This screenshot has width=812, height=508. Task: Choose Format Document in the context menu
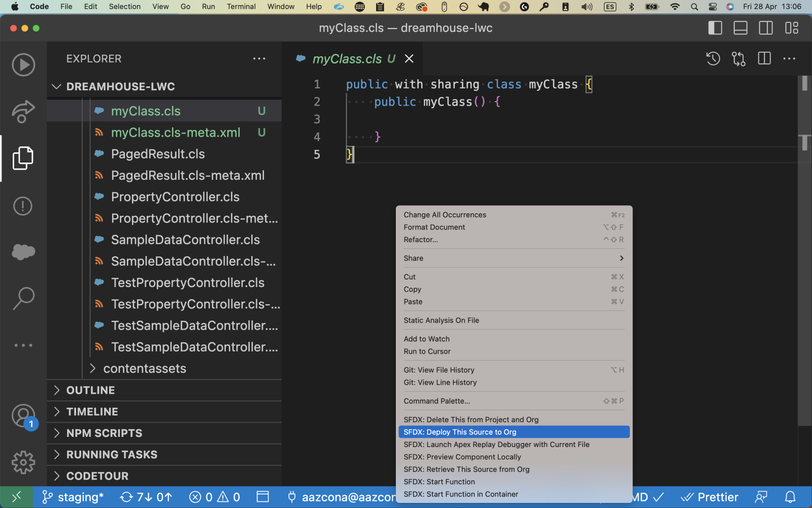click(514, 227)
